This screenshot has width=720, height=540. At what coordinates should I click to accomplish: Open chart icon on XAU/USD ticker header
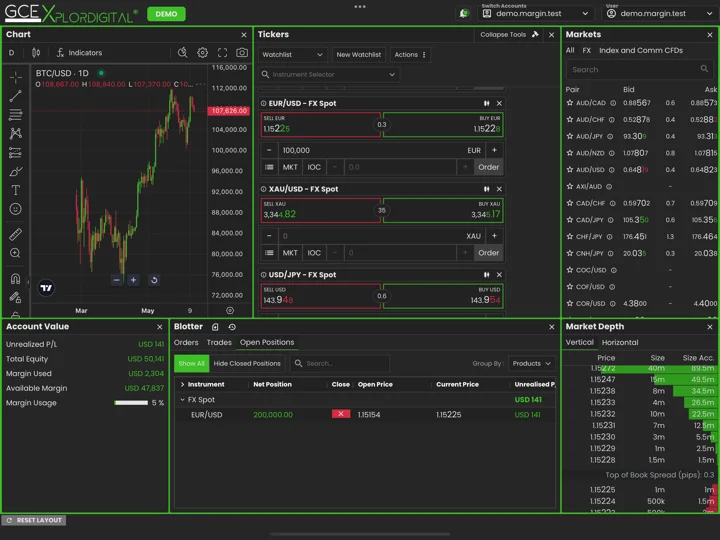[486, 189]
